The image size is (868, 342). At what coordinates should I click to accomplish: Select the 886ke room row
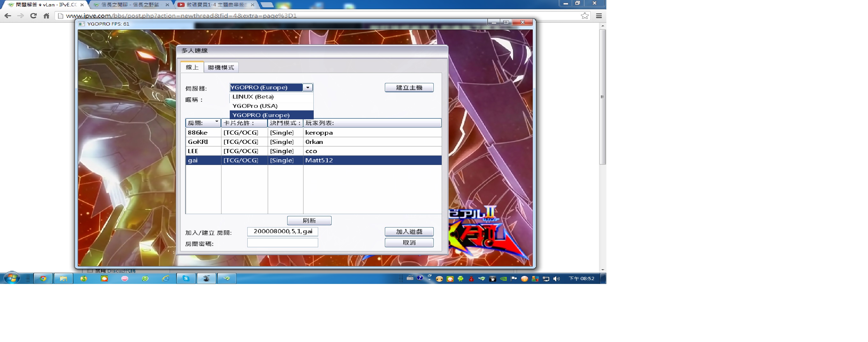pyautogui.click(x=313, y=132)
